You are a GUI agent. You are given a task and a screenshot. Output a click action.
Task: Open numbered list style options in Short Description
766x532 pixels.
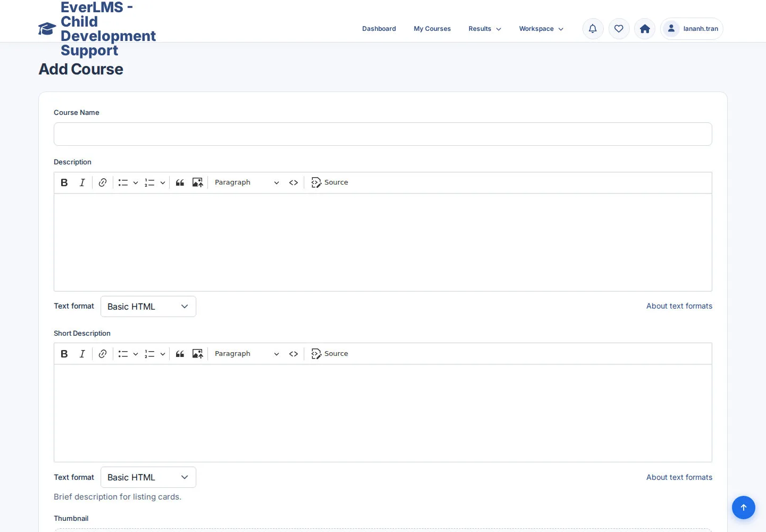pyautogui.click(x=163, y=354)
